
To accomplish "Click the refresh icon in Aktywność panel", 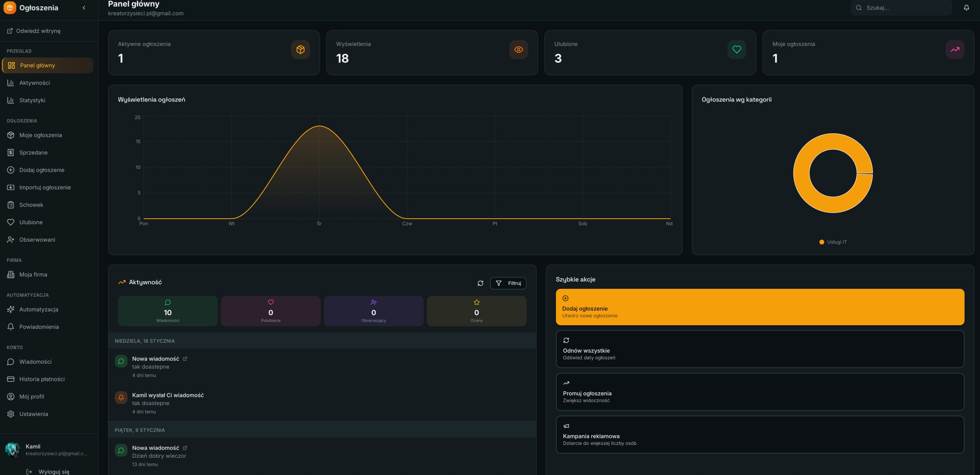I will point(480,283).
